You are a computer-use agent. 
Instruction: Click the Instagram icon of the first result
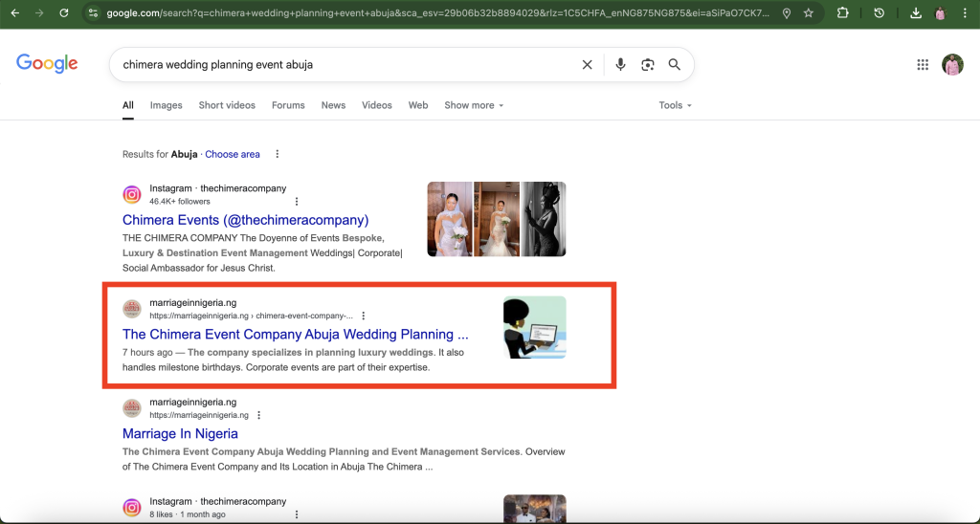pos(132,194)
